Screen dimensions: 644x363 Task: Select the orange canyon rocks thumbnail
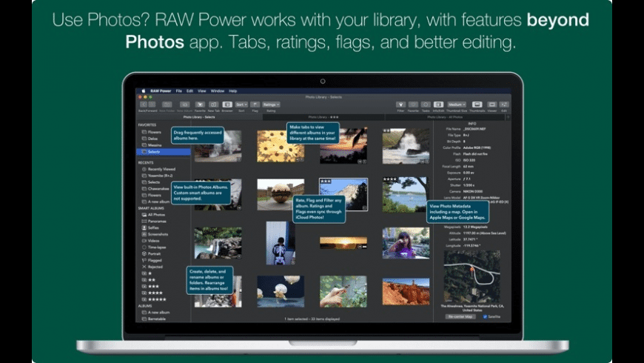coord(406,291)
